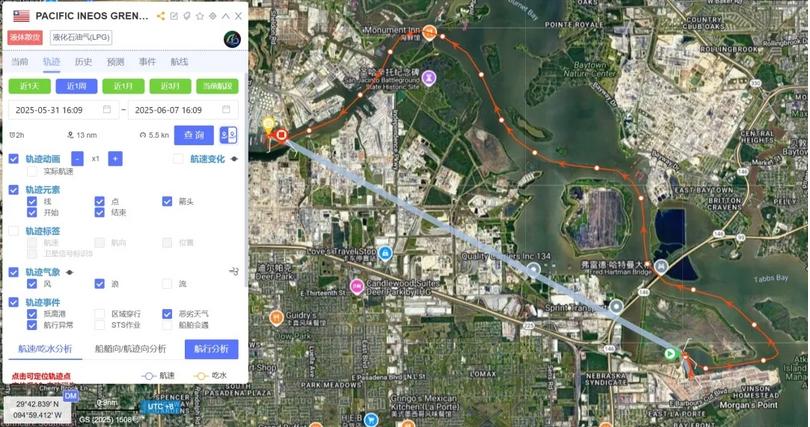The height and width of the screenshot is (427, 810).
Task: Increase animation speed with plus button
Action: (x=115, y=159)
